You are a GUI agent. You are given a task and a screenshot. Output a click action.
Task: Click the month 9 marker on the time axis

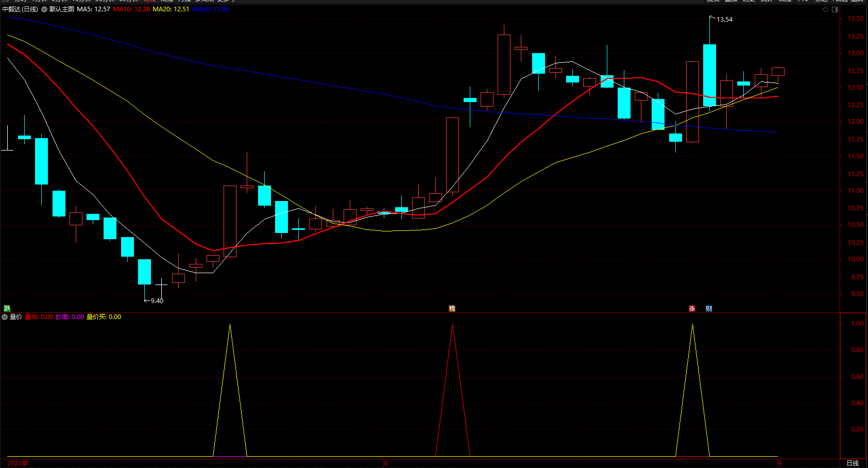(780, 463)
